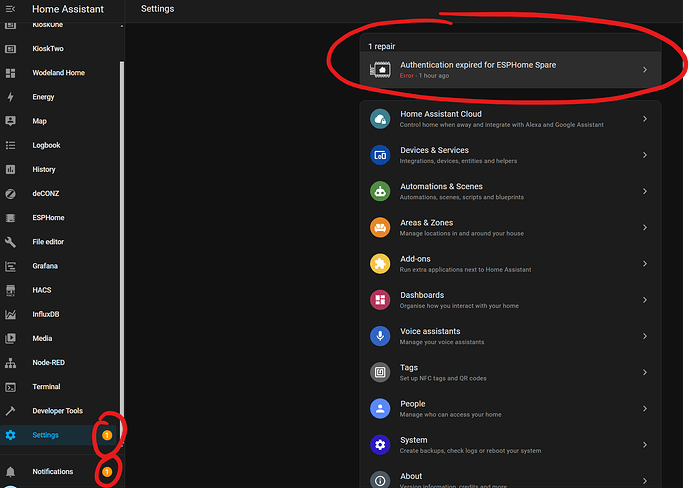This screenshot has height=488, width=690.
Task: Click the Automations & Scenes robot icon
Action: (x=380, y=191)
